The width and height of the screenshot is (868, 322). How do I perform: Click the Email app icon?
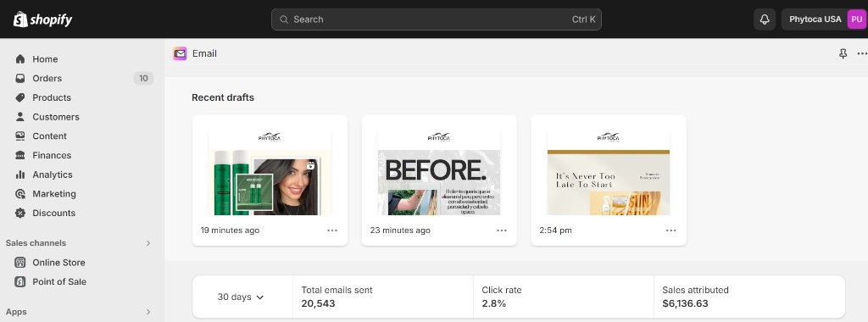click(x=180, y=53)
